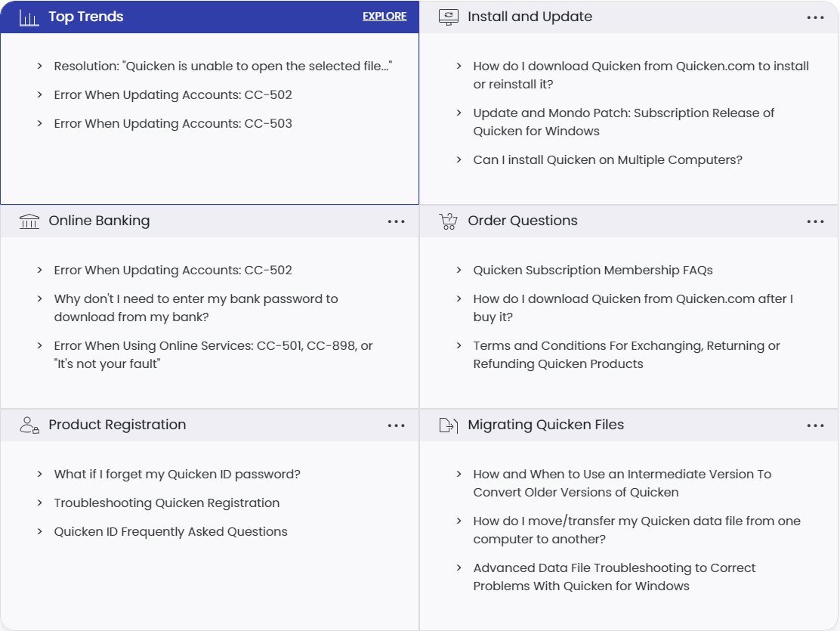Image resolution: width=840 pixels, height=631 pixels.
Task: Click the Product Registration user lock icon
Action: click(x=29, y=425)
